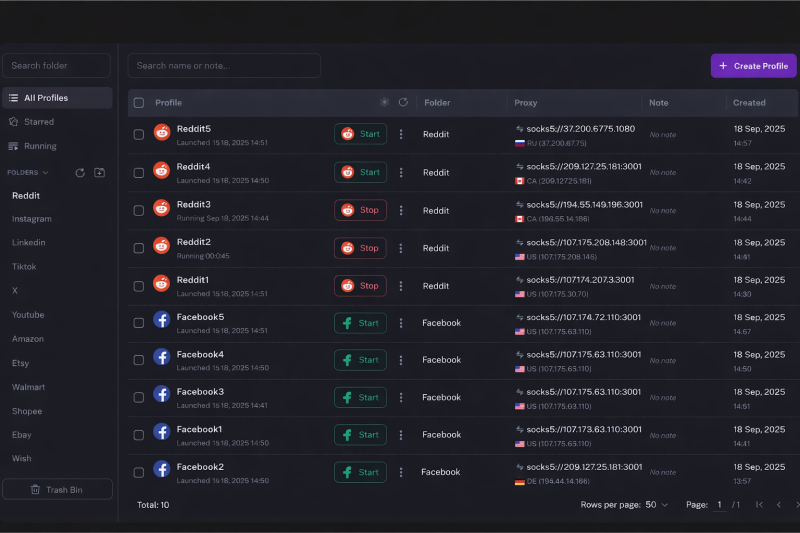Image resolution: width=800 pixels, height=533 pixels.
Task: Collapse the Folders section chevron
Action: (x=45, y=172)
